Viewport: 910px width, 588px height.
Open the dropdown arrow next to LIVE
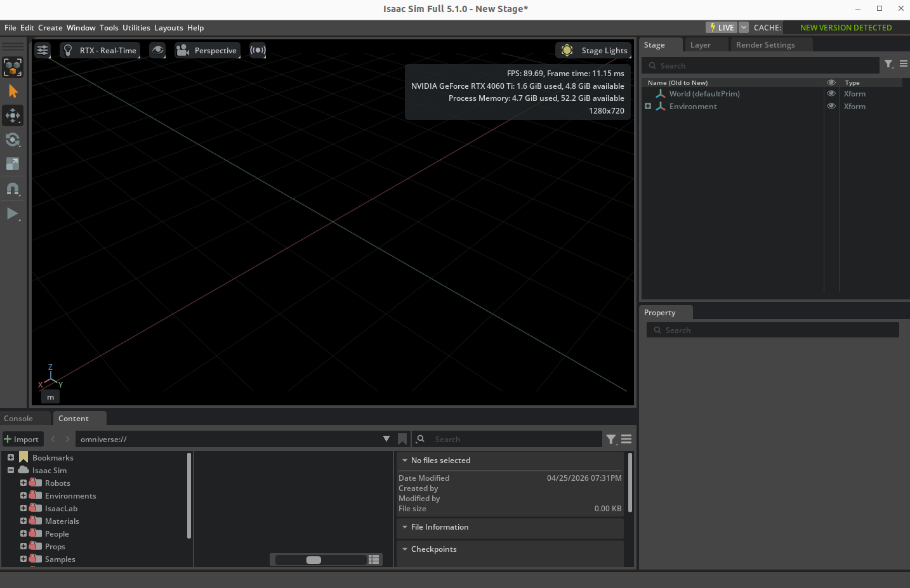(744, 27)
